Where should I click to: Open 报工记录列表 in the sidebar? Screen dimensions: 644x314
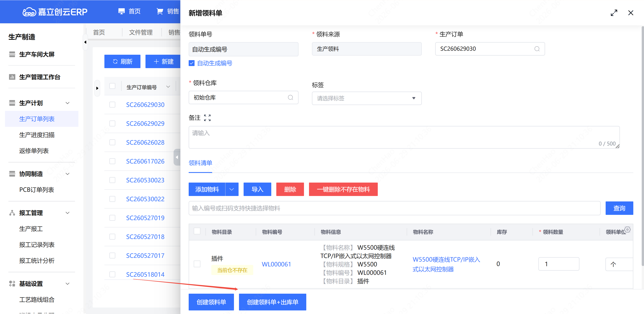click(x=37, y=244)
